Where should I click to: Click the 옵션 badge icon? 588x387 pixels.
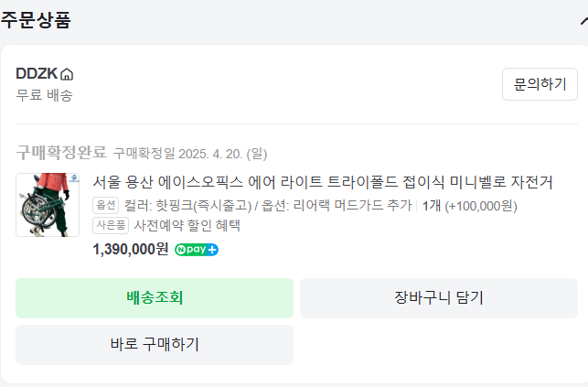pos(106,206)
